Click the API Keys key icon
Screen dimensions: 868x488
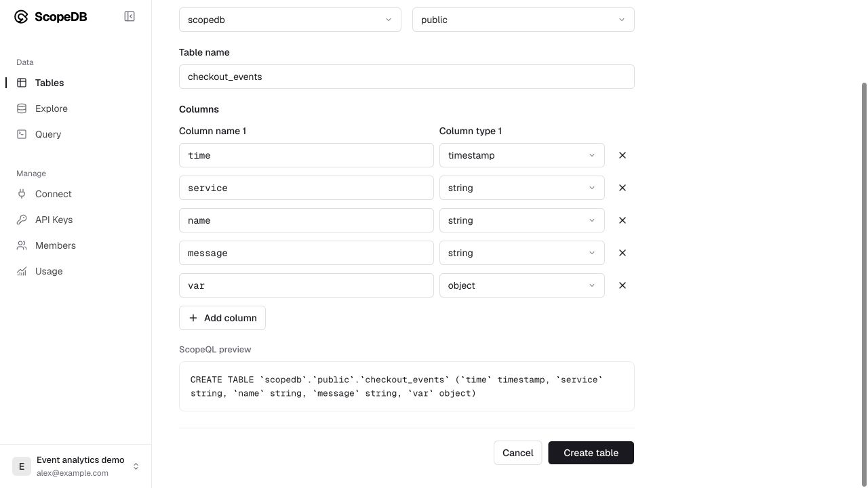click(22, 220)
